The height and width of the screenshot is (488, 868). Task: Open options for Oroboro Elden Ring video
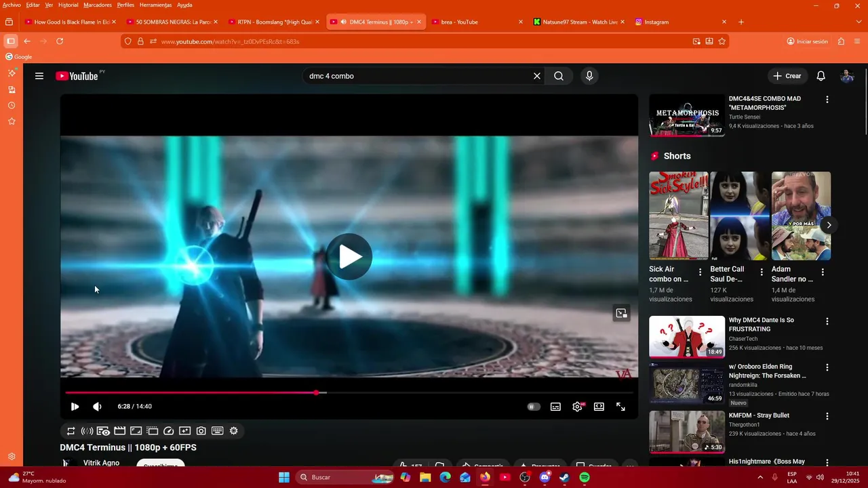point(827,367)
